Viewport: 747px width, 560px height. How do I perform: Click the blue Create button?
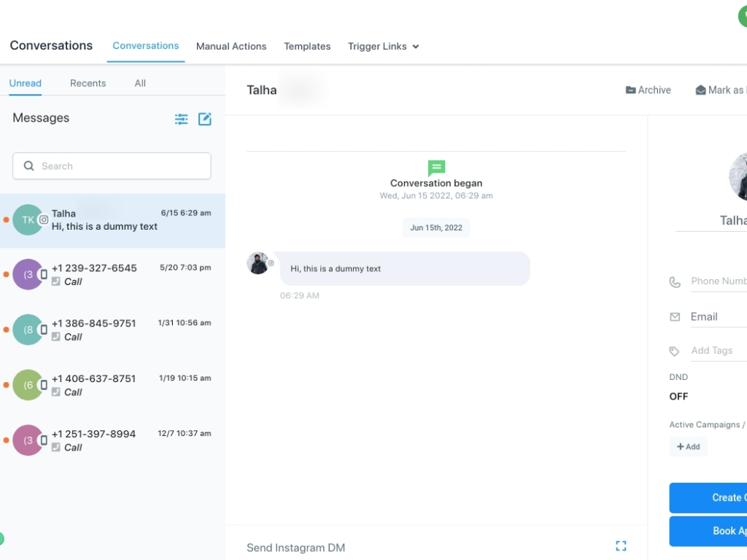(708, 497)
